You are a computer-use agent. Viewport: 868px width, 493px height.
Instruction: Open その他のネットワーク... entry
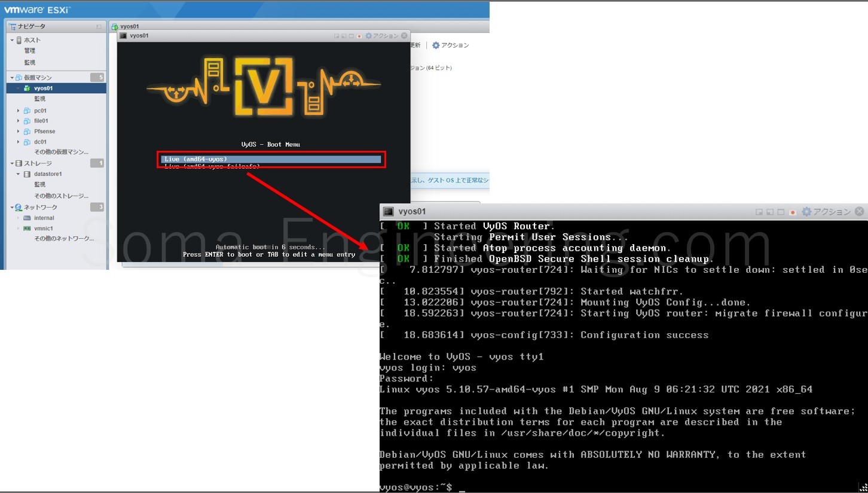coord(64,239)
